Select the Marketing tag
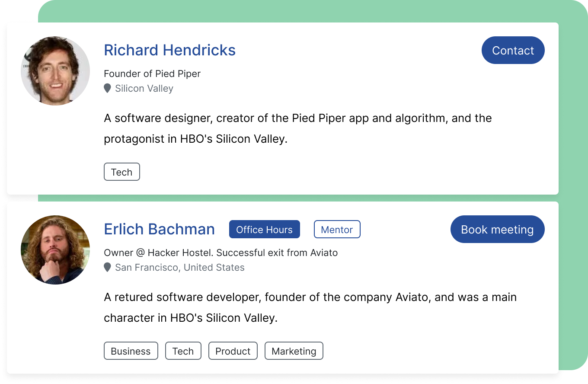The image size is (588, 384). (x=294, y=351)
